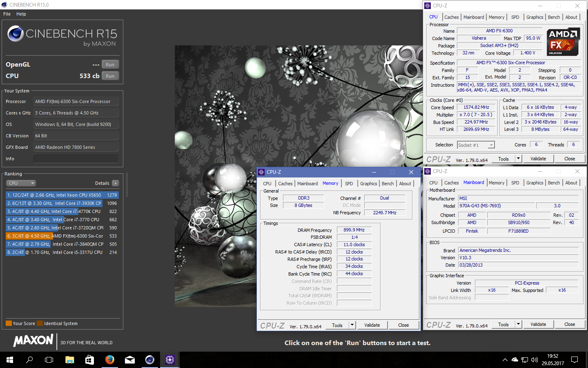Open Firefox from the taskbar
The image size is (588, 368).
coord(109,360)
